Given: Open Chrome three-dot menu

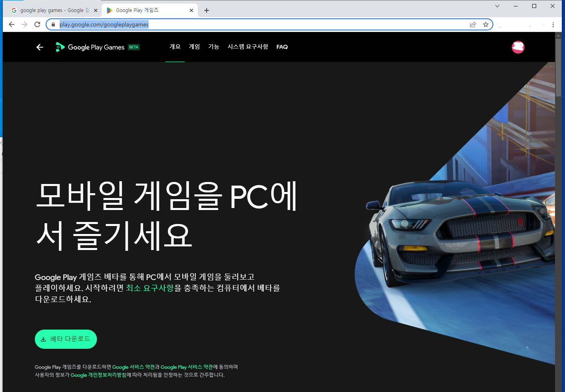Looking at the screenshot, I should click(x=553, y=24).
